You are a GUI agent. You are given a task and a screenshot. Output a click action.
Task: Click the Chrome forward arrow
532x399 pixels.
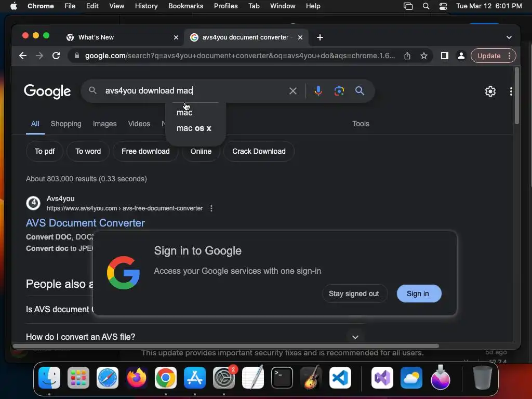[x=39, y=56]
